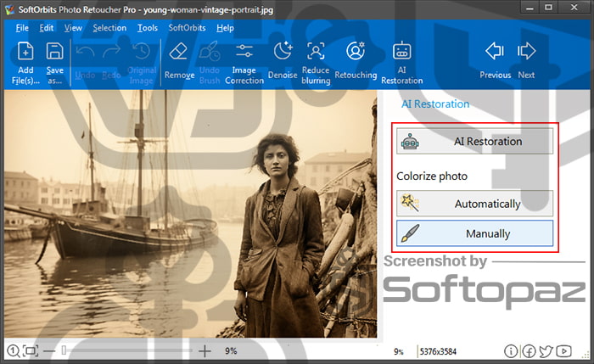Close the Photo Retoucher window
Screen dimensions: 594x364
[x=574, y=8]
